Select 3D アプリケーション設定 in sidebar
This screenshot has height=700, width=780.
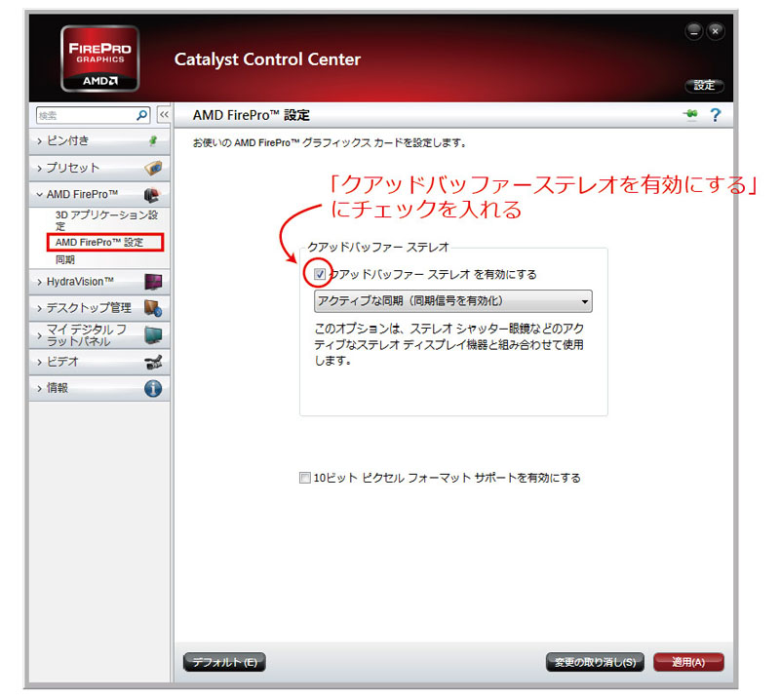click(106, 220)
